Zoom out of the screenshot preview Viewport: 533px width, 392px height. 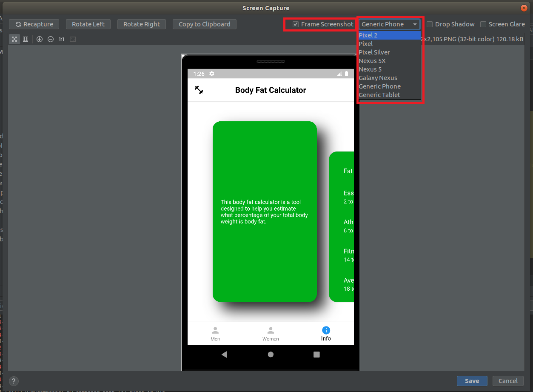[x=51, y=39]
